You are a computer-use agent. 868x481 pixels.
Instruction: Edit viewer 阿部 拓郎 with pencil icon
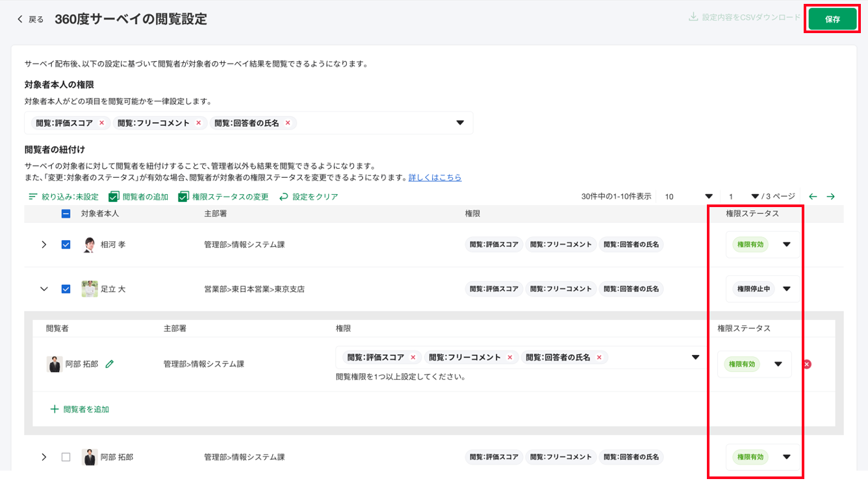coord(109,364)
